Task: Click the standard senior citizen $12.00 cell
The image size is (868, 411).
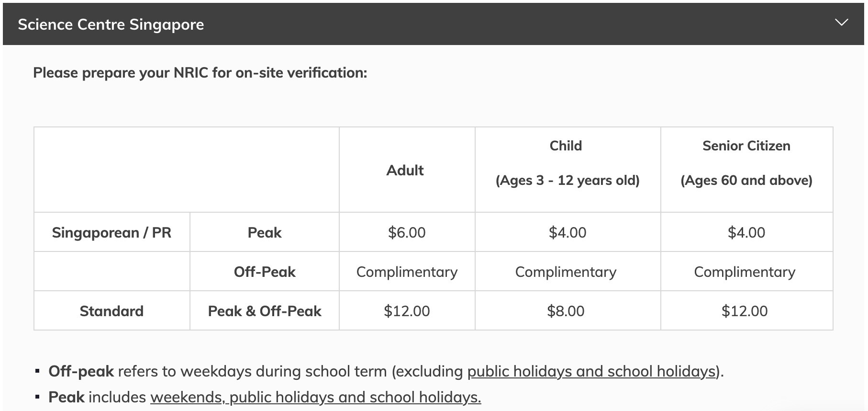Action: (x=745, y=311)
